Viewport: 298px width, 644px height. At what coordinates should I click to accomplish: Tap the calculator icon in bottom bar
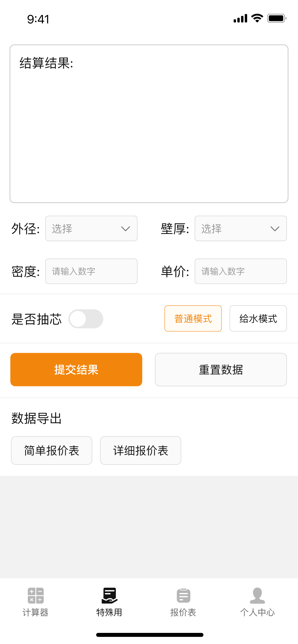36,595
